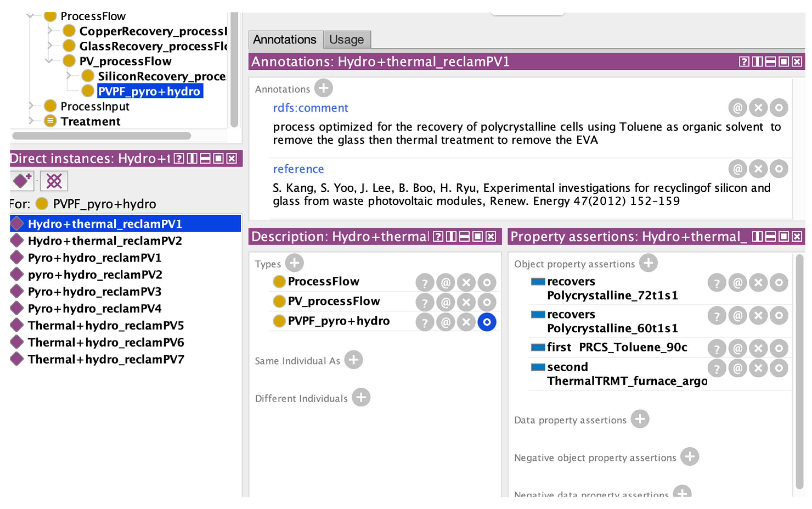Delete the recovers Polycrystalline_72t1s1 assertion

coord(758,283)
